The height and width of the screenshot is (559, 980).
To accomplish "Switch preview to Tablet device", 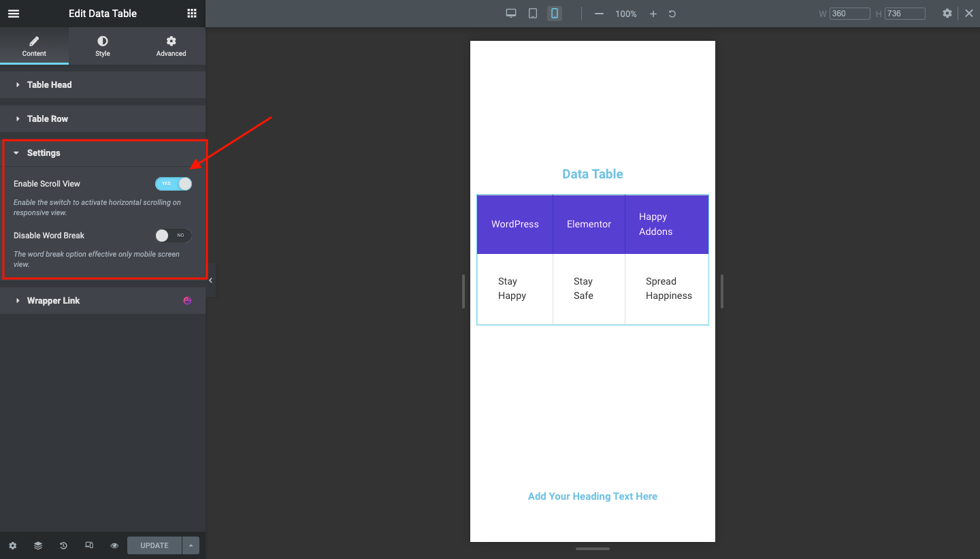I will click(x=533, y=13).
